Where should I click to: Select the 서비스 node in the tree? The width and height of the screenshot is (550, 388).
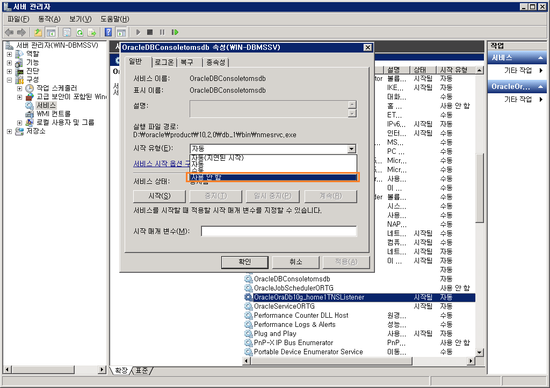coord(46,105)
